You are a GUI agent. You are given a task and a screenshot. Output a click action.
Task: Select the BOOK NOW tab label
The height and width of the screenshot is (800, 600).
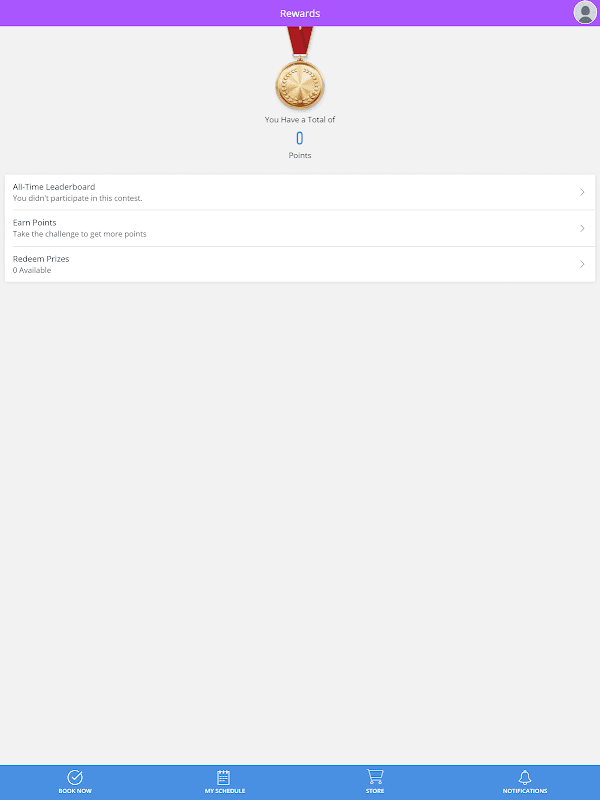75,791
